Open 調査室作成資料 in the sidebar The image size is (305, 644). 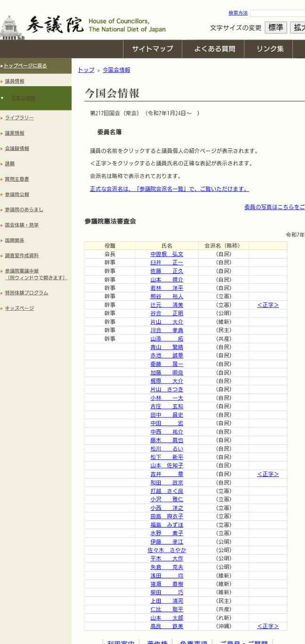point(22,256)
